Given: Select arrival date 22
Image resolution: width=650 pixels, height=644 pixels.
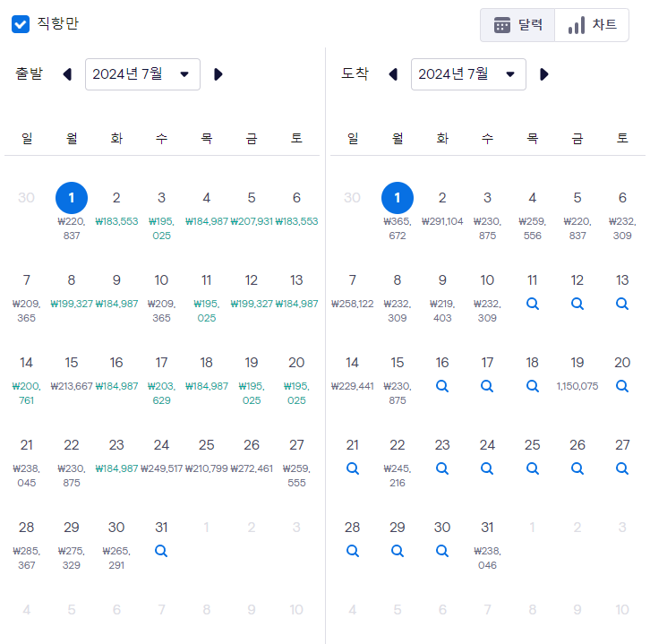Looking at the screenshot, I should click(398, 445).
